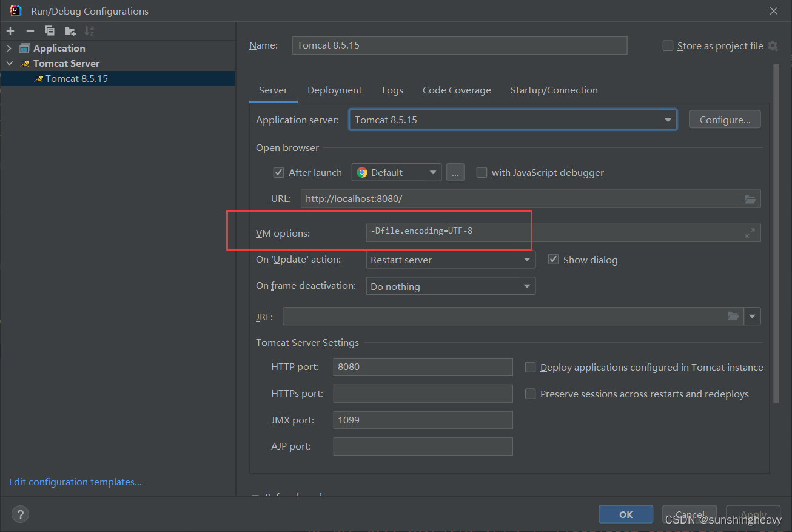The height and width of the screenshot is (532, 792).
Task: Click the browser ellipsis button
Action: point(455,172)
